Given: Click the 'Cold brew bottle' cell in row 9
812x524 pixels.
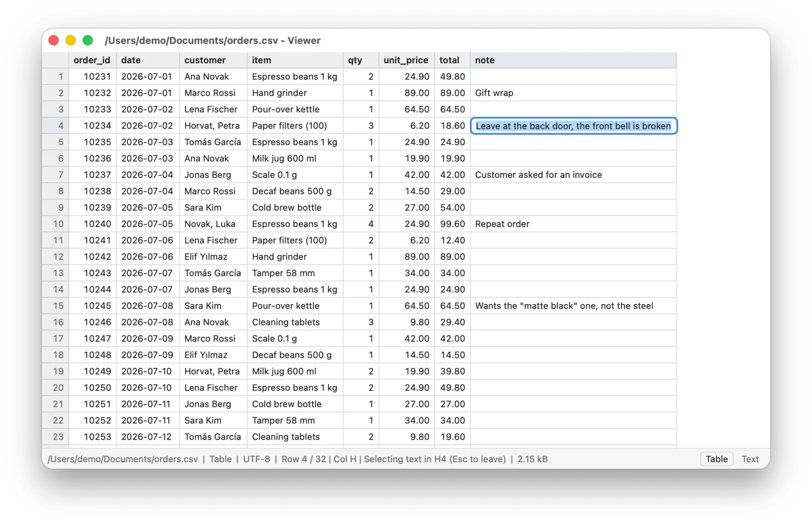Looking at the screenshot, I should [295, 208].
